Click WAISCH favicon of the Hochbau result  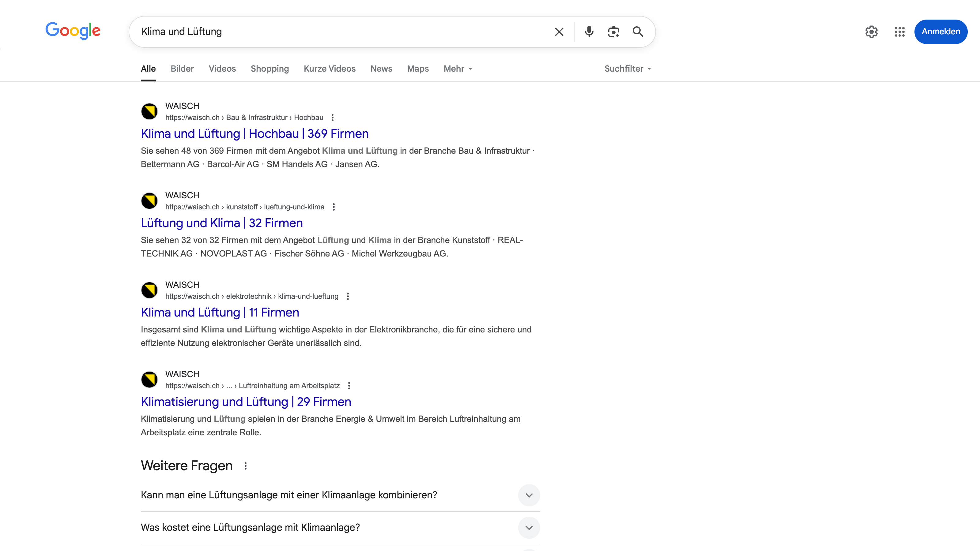149,111
